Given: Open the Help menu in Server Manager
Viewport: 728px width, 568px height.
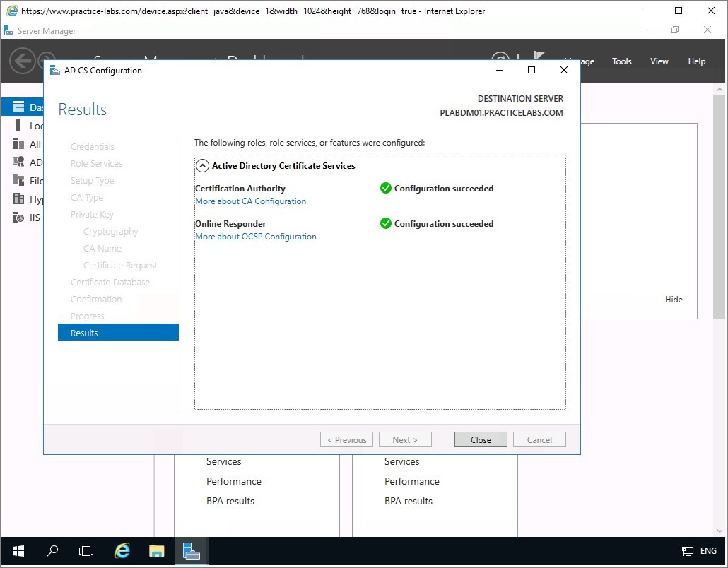Looking at the screenshot, I should (x=696, y=61).
